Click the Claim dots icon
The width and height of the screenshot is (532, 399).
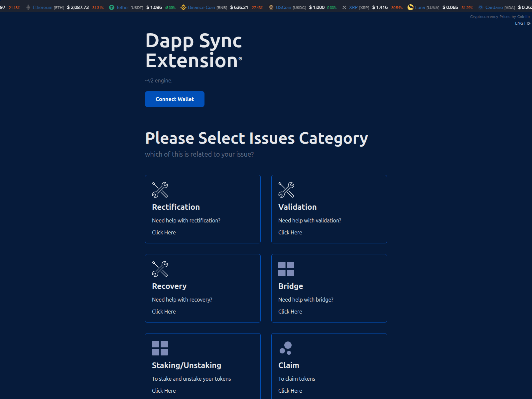[285, 348]
